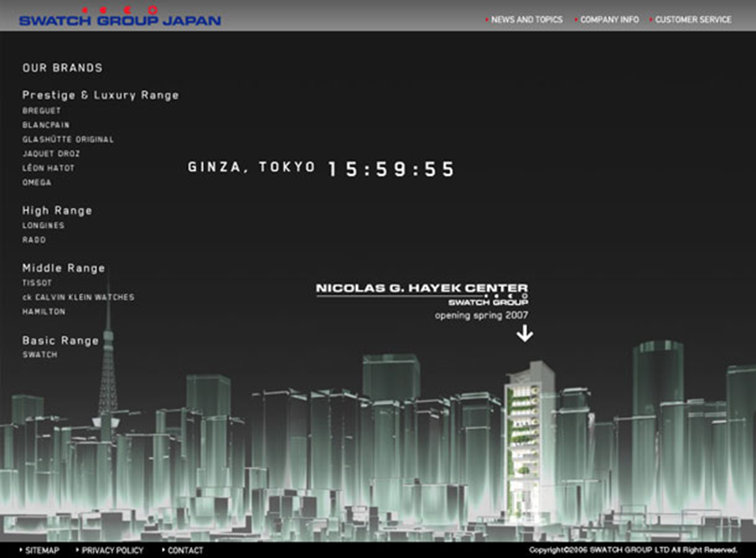Go to the Hamilton brand
The height and width of the screenshot is (558, 756).
pos(44,312)
